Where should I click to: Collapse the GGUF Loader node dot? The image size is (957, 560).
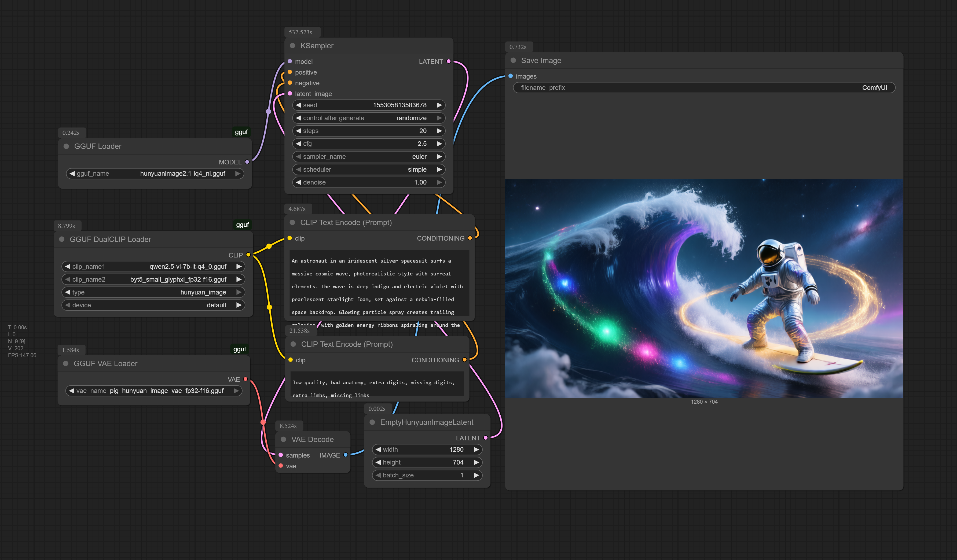tap(66, 146)
